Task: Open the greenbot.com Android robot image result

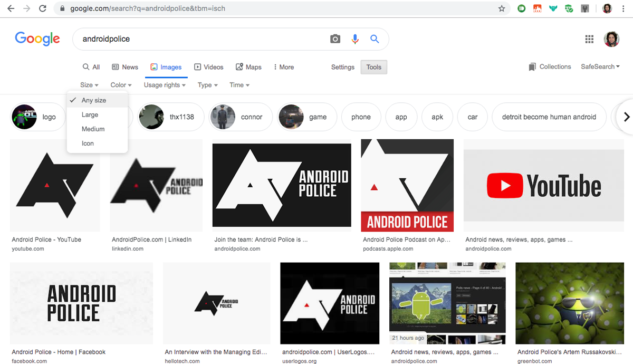Action: [570, 303]
